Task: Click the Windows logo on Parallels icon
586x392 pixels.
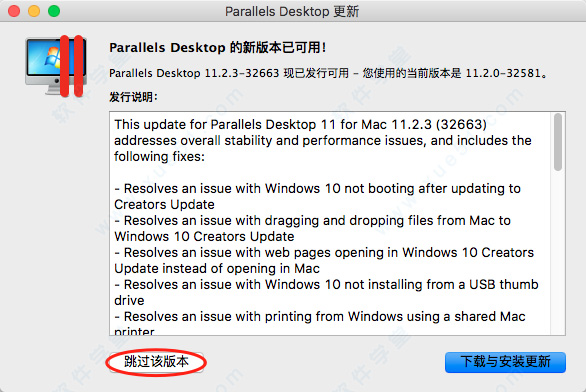Action: [53, 57]
